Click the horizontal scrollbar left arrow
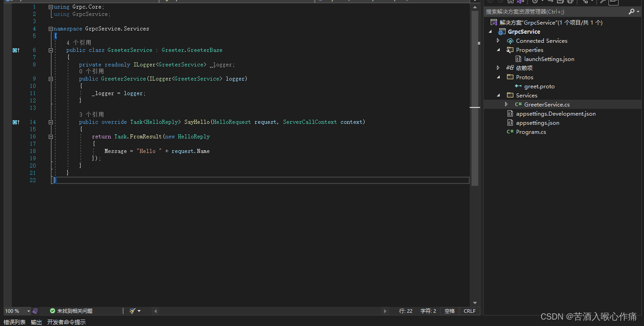This screenshot has width=644, height=326. tap(155, 311)
